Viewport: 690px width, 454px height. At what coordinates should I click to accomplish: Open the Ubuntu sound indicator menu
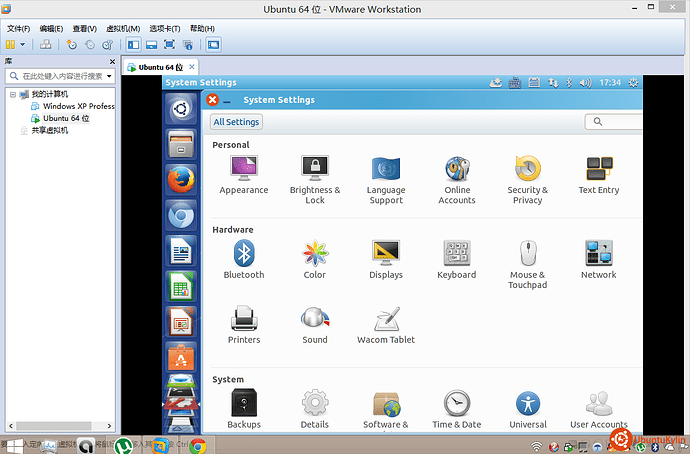585,82
